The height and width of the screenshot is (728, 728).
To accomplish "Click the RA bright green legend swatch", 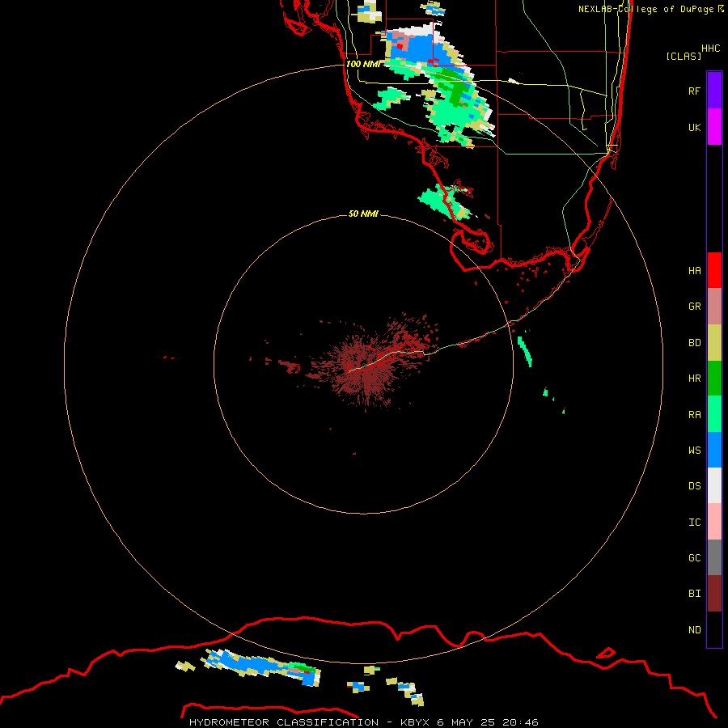I will [x=714, y=414].
